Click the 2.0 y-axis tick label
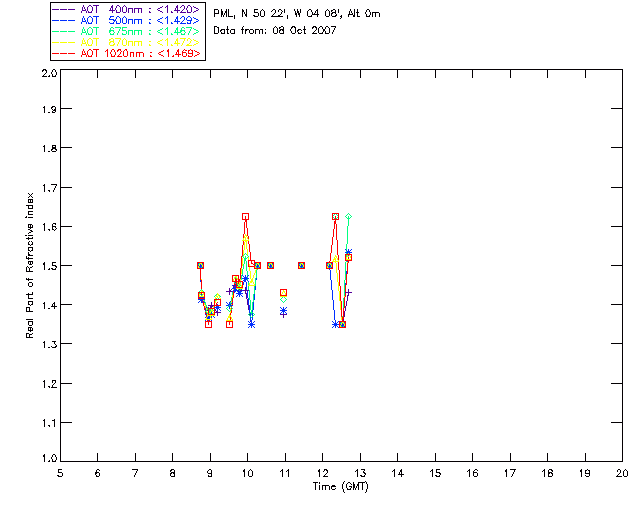Image resolution: width=640 pixels, height=512 pixels. click(x=49, y=73)
